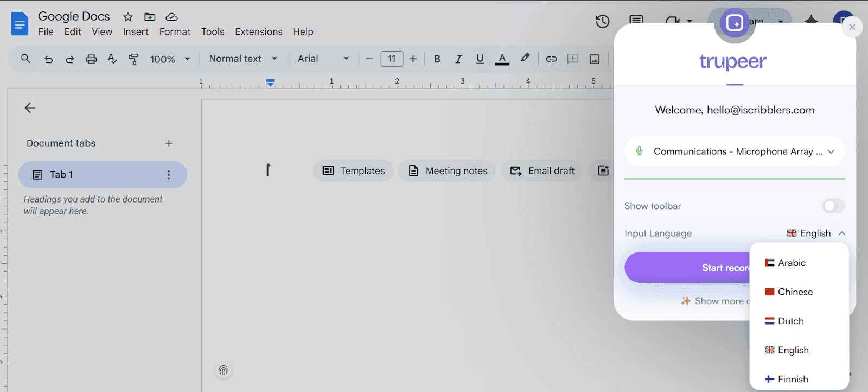Open the Insert menu
868x392 pixels.
(x=136, y=32)
